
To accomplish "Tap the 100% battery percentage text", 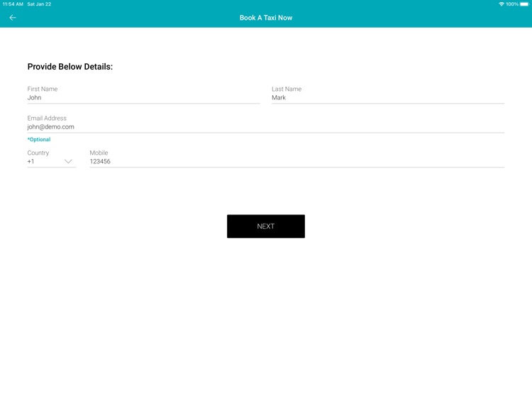I will click(x=512, y=4).
